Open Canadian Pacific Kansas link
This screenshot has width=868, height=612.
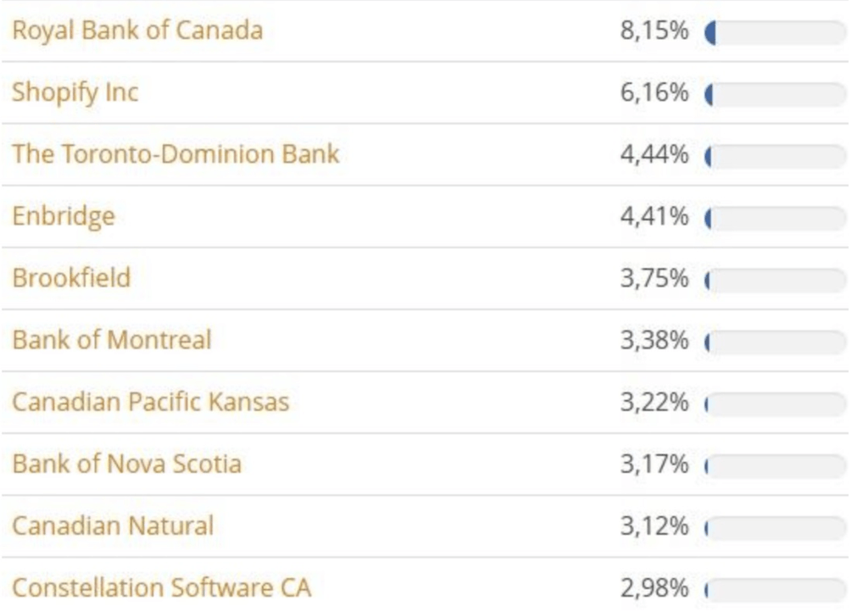click(150, 402)
